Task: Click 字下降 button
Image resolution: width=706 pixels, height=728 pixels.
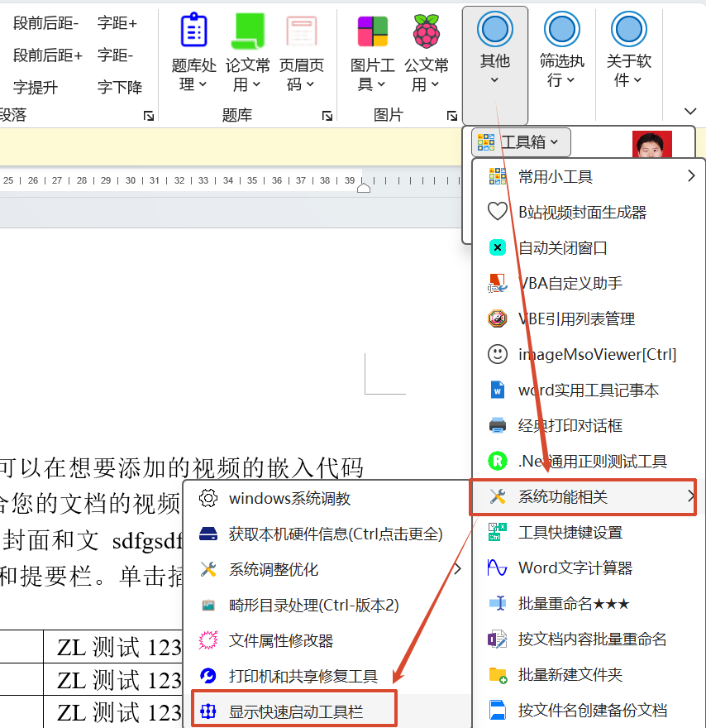Action: click(x=120, y=88)
